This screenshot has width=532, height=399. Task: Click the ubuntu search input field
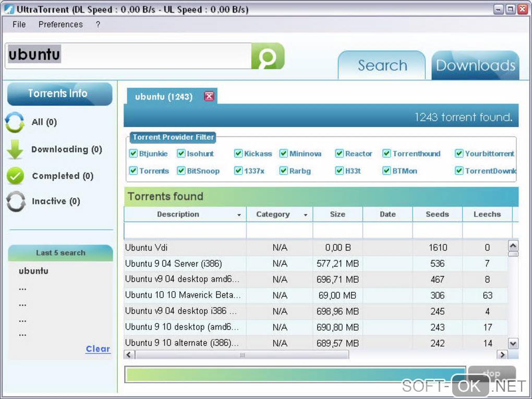(128, 56)
